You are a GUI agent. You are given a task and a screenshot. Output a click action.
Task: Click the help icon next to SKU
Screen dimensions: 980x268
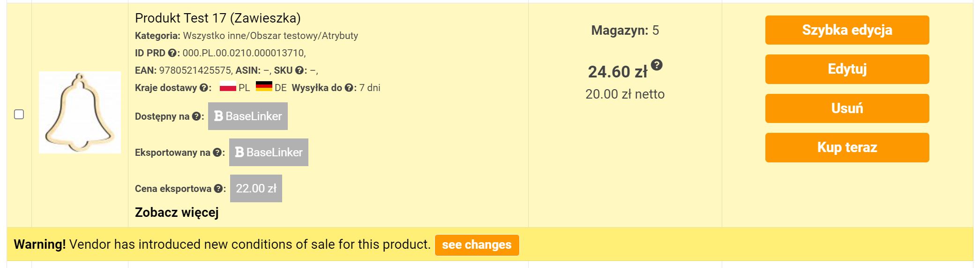point(299,70)
